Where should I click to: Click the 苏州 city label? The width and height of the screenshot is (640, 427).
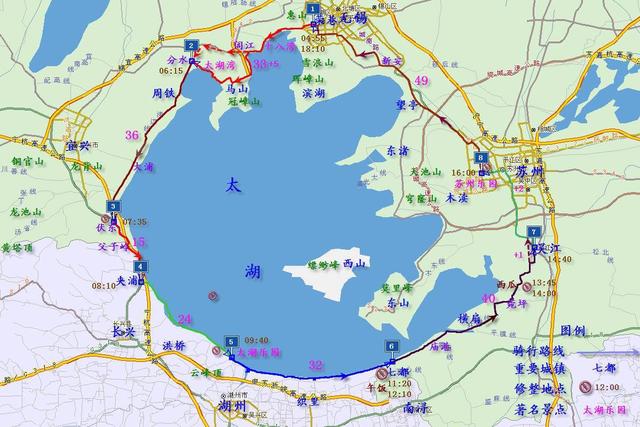click(x=529, y=171)
